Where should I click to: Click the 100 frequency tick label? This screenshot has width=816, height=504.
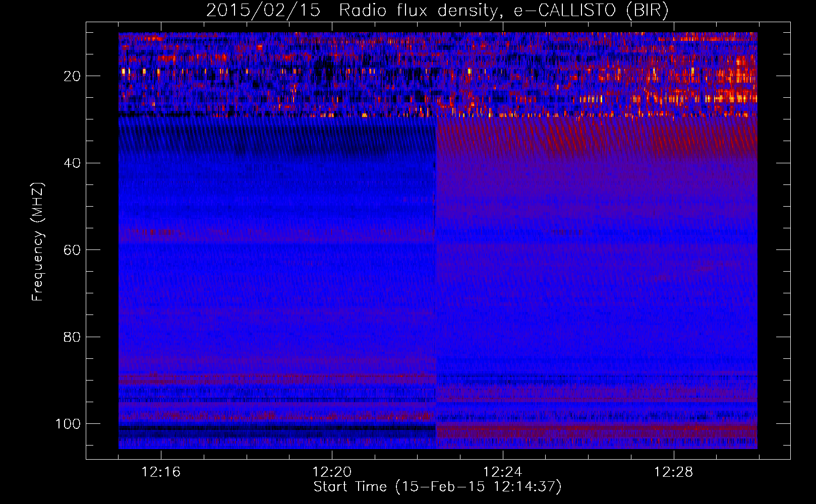pyautogui.click(x=68, y=424)
